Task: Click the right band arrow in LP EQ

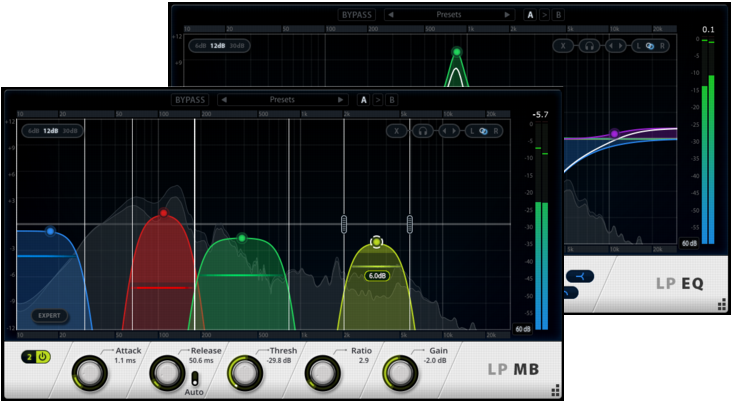Action: (621, 46)
